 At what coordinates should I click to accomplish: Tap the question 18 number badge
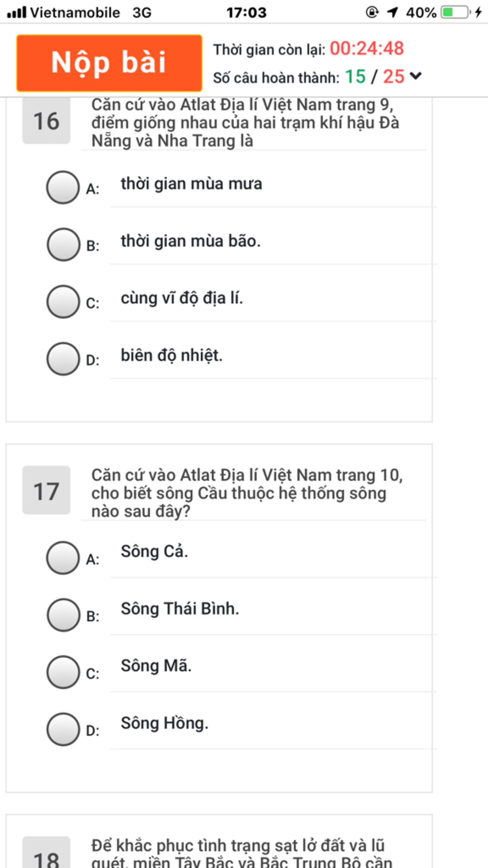46,854
